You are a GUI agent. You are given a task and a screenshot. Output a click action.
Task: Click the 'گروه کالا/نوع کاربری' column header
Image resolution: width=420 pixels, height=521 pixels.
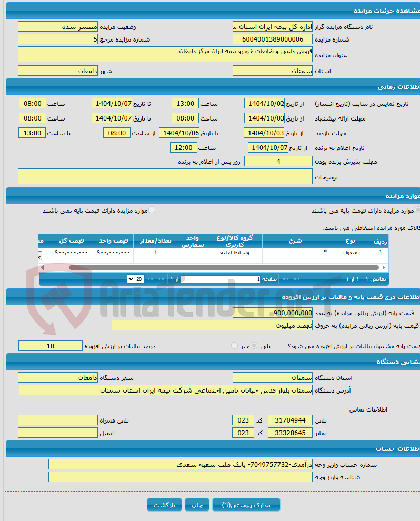pyautogui.click(x=235, y=241)
